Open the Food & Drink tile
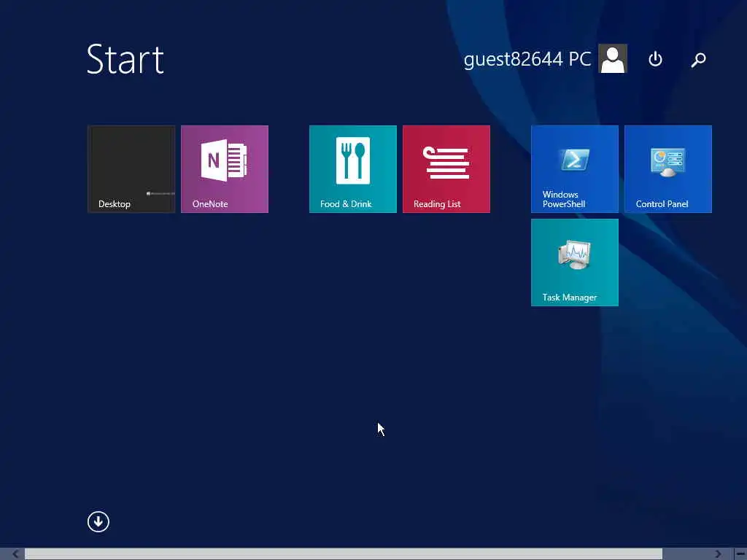Viewport: 747px width, 560px height. click(352, 169)
